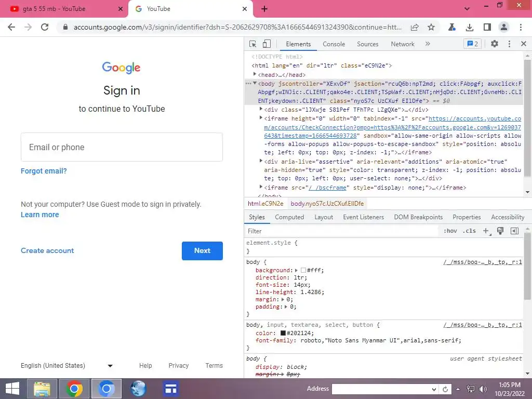Open the tab search dropdown arrow

467,9
